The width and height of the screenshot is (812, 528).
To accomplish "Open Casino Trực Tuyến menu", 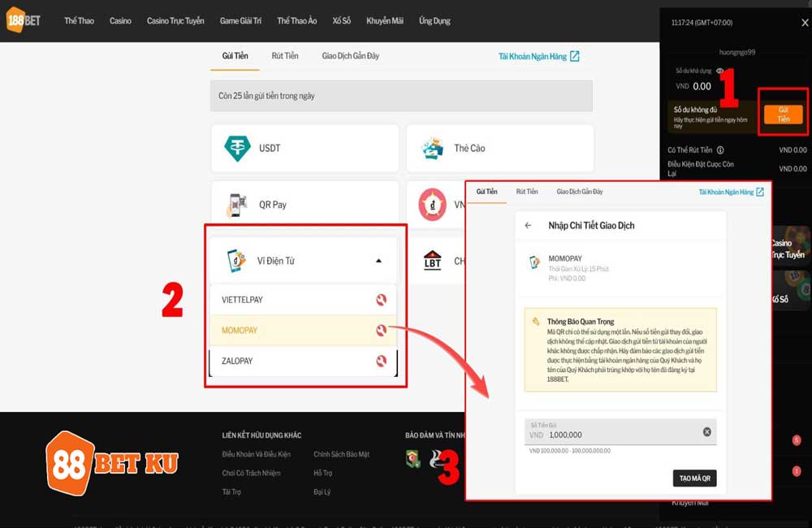I will [x=175, y=21].
